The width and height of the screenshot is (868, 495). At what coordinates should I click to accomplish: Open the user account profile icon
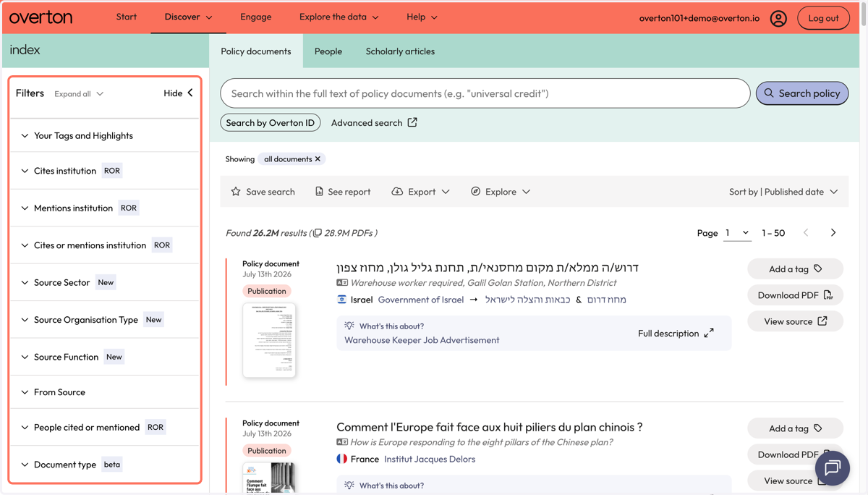point(778,18)
